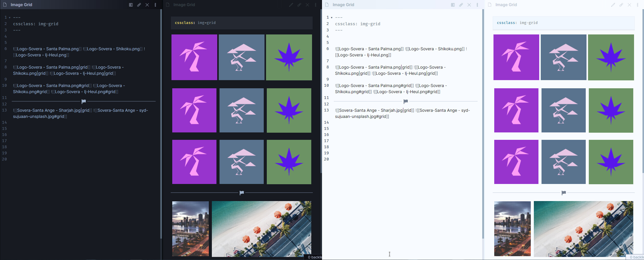Click 'cssclass: img-grid' line in dark editor

[36, 24]
